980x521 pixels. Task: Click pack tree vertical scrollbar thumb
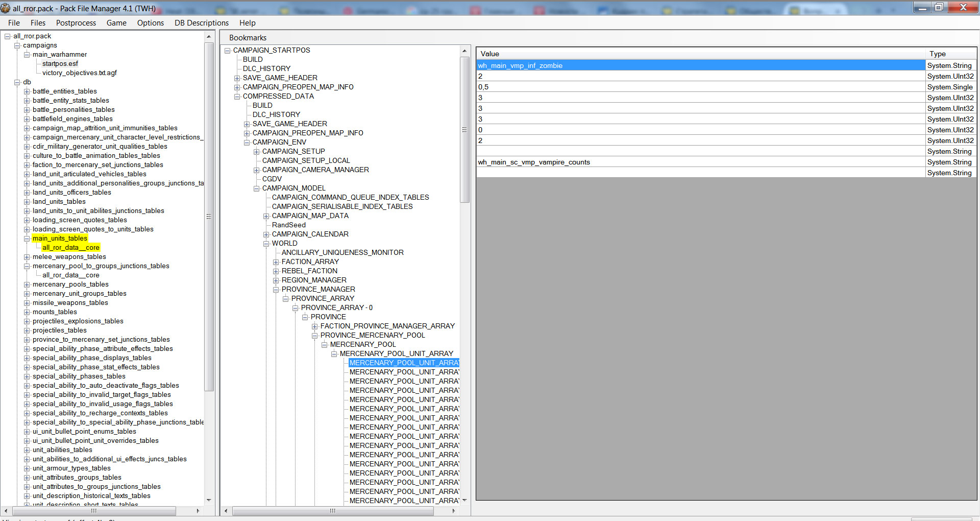point(209,217)
